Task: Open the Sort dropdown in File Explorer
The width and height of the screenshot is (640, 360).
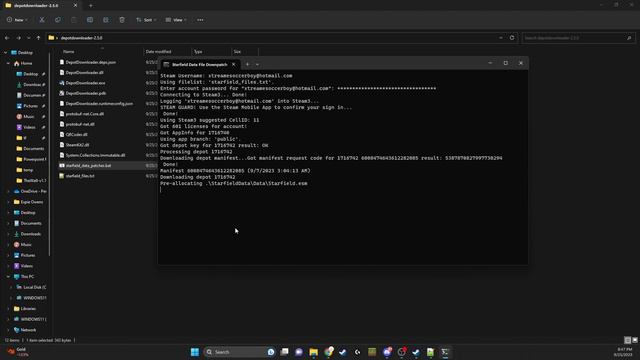Action: coord(146,20)
